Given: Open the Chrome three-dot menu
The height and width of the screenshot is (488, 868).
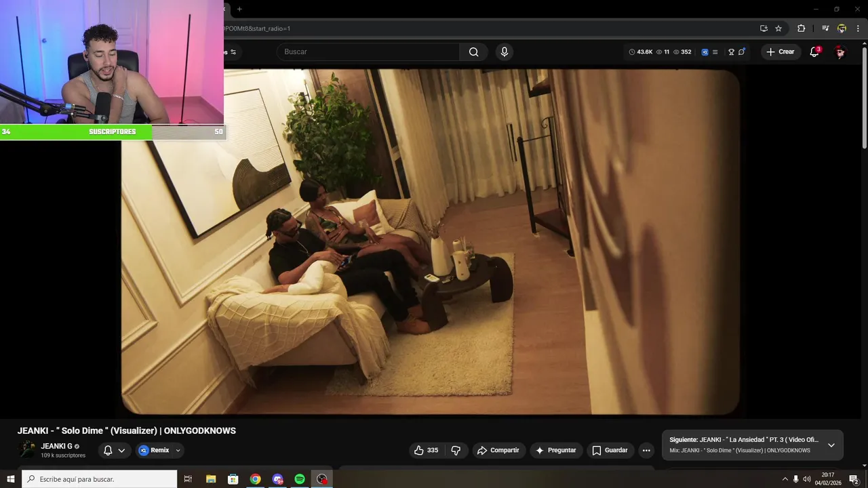Looking at the screenshot, I should pyautogui.click(x=858, y=28).
